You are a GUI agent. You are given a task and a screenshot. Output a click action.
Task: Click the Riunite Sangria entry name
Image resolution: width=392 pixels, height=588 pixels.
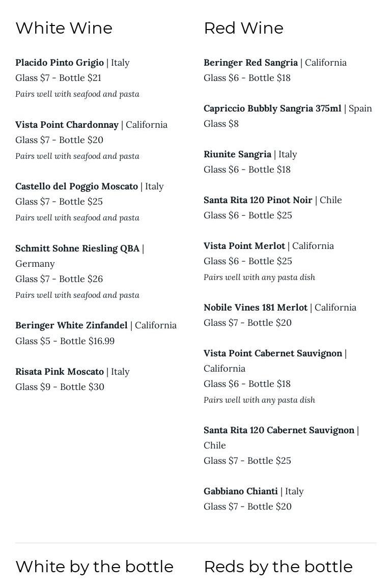click(x=237, y=154)
